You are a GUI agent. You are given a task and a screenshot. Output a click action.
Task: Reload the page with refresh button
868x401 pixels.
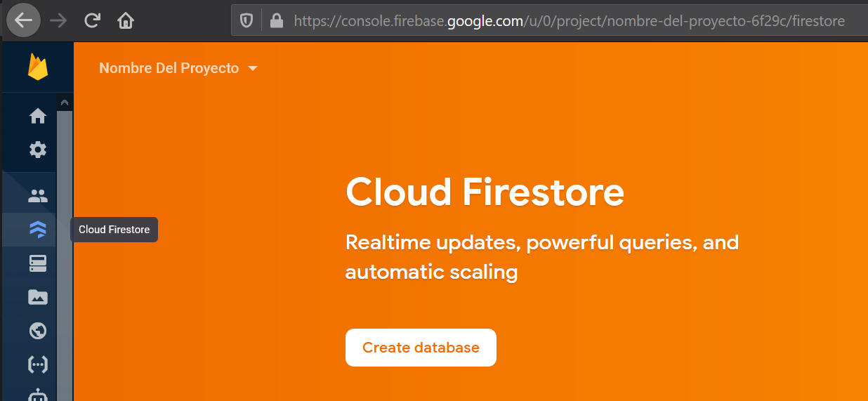(92, 20)
